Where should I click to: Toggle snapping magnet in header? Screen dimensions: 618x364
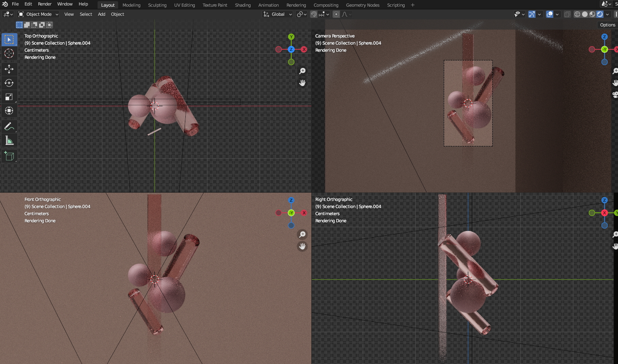[x=314, y=14]
